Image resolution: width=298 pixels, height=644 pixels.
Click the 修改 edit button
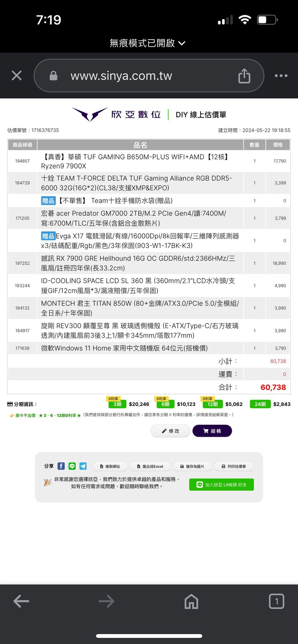point(170,431)
